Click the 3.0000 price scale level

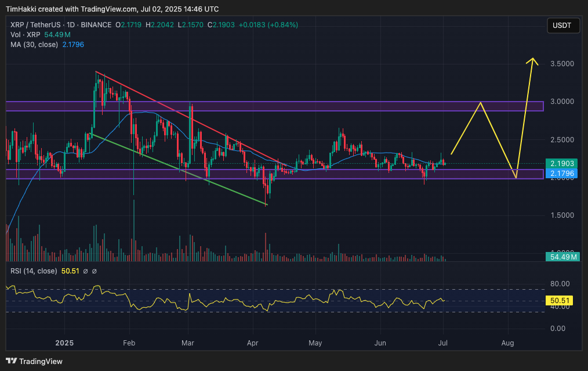pos(562,102)
